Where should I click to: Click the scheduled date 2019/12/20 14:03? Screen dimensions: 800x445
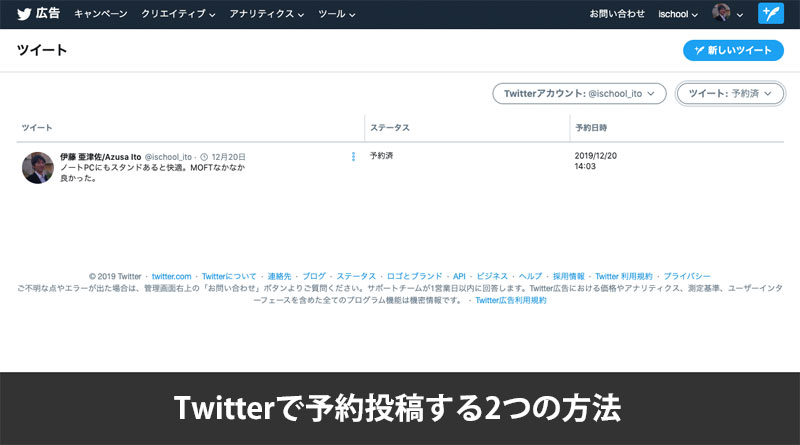(x=595, y=161)
